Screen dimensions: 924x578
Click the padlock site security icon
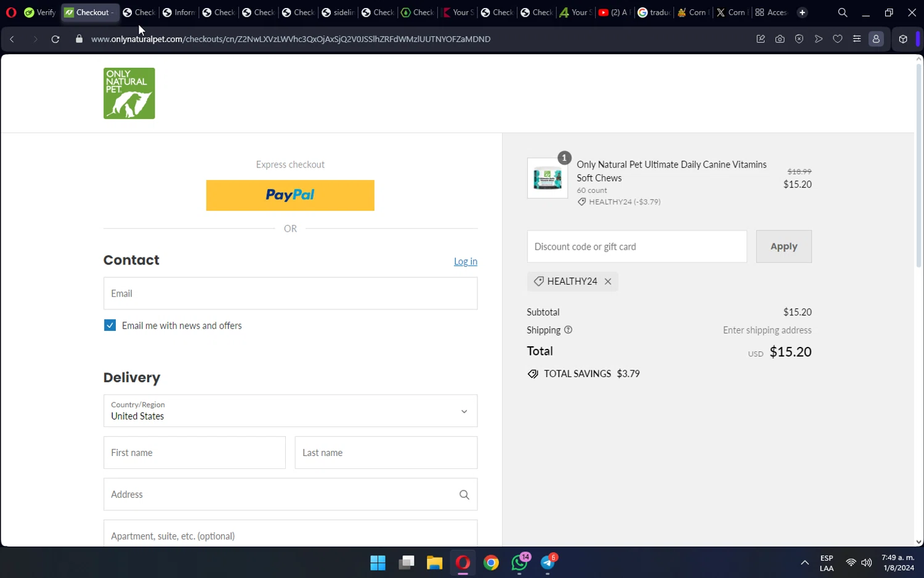(79, 39)
